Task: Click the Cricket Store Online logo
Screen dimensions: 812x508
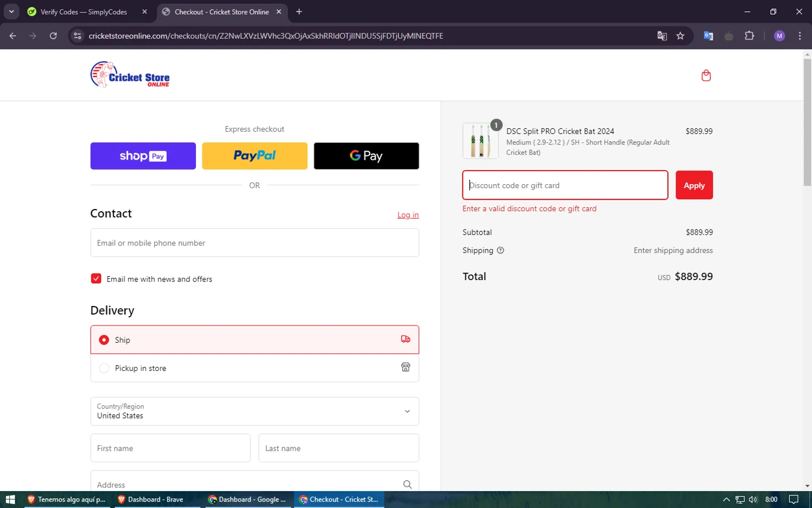Action: pos(130,75)
